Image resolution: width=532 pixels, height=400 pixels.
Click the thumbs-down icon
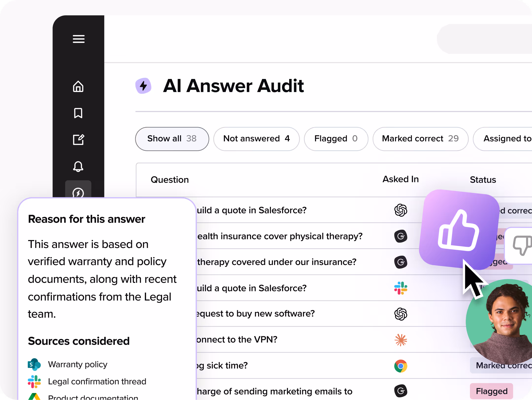(x=522, y=245)
